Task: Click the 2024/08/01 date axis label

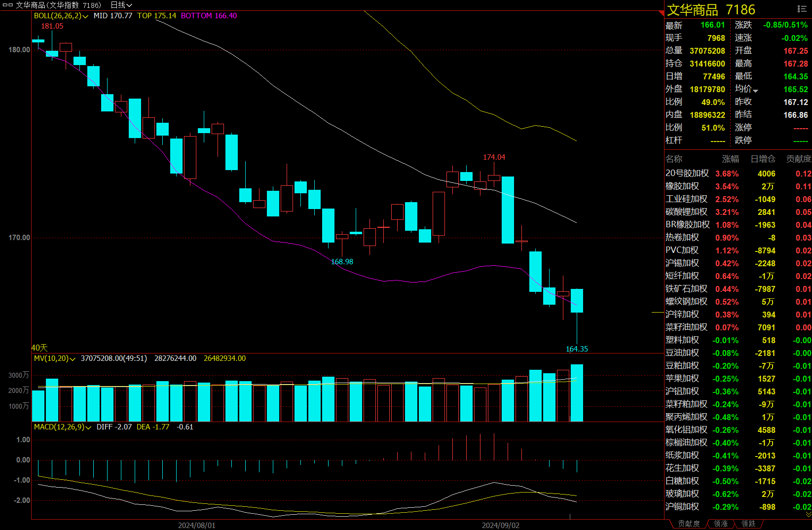Action: (197, 525)
